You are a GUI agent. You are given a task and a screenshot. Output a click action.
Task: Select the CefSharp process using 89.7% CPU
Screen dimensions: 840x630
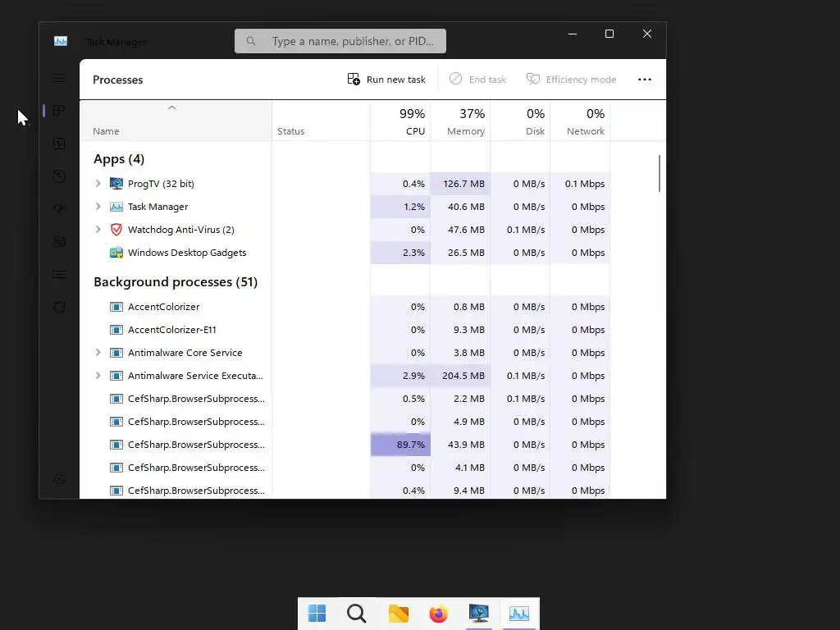[x=345, y=445]
